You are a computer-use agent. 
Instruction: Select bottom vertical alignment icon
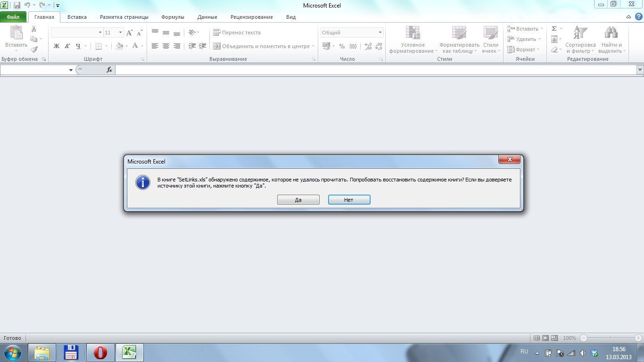click(x=177, y=33)
